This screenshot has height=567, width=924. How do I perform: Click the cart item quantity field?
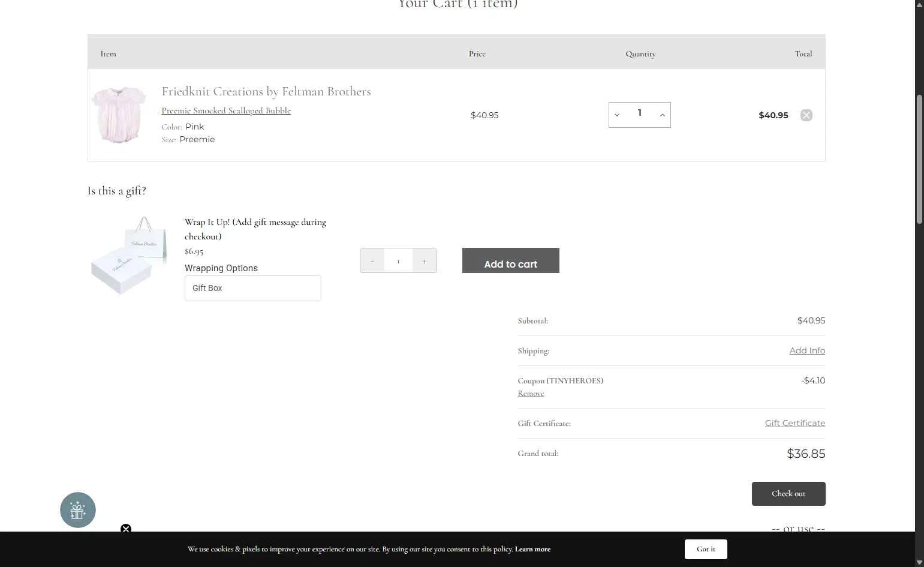(x=640, y=113)
